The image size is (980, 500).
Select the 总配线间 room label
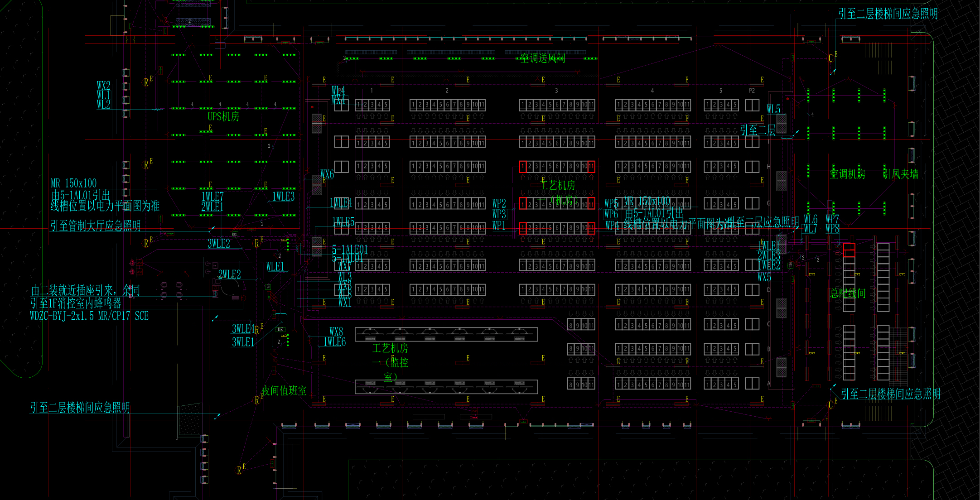click(847, 293)
